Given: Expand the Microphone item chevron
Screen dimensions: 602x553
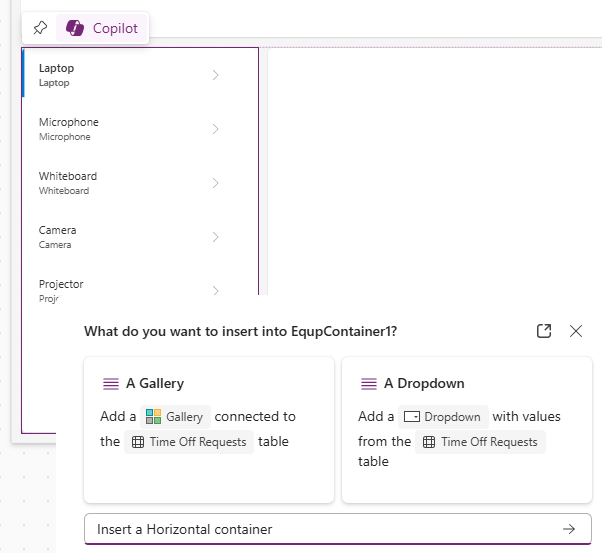Looking at the screenshot, I should pyautogui.click(x=215, y=129).
